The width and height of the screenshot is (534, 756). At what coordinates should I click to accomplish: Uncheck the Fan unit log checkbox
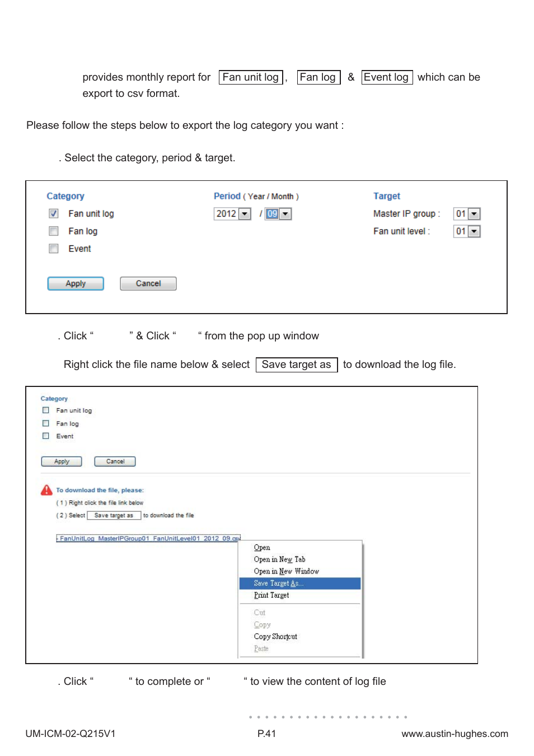pos(54,213)
